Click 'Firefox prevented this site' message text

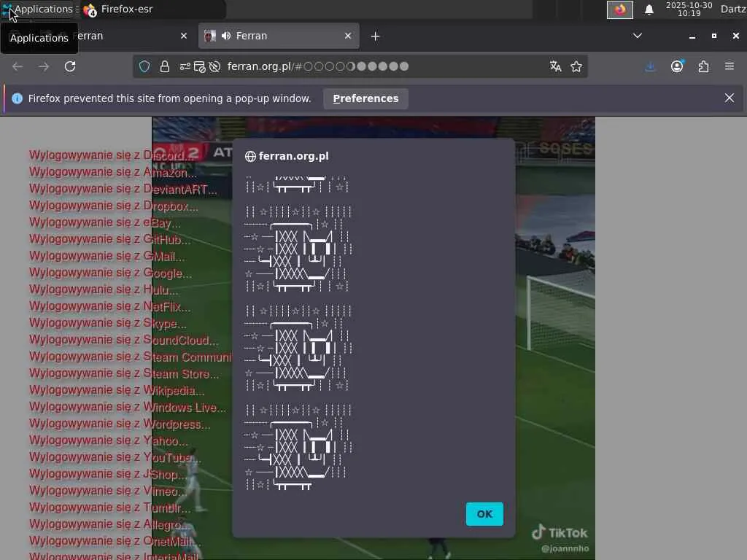click(169, 98)
